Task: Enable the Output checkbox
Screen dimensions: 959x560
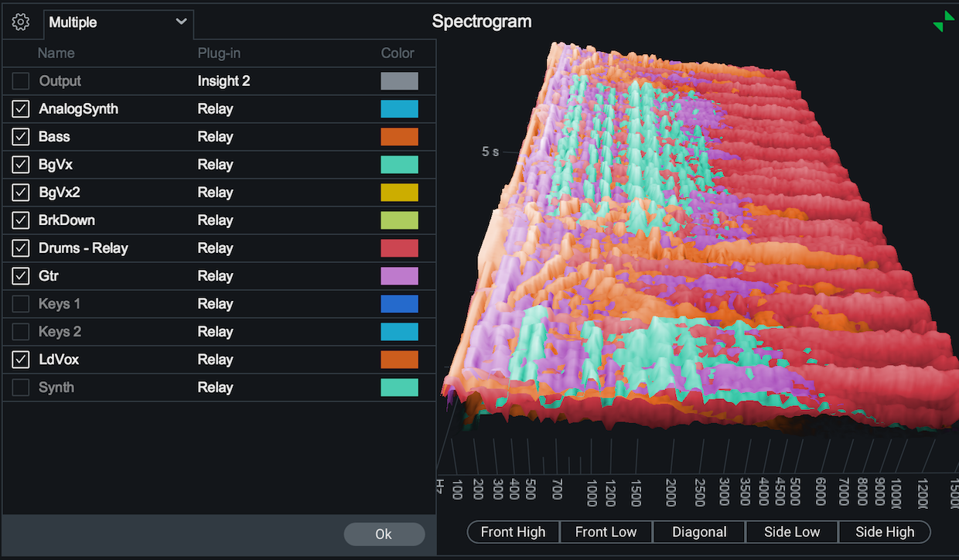Action: 21,81
